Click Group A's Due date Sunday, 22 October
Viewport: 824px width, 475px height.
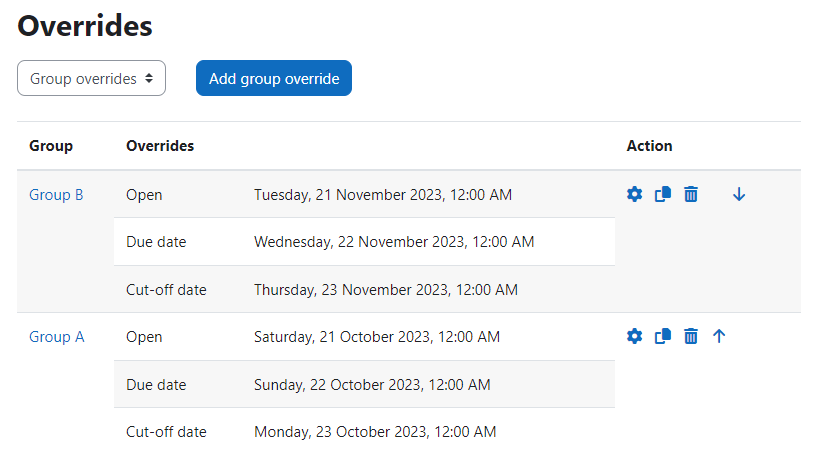372,385
